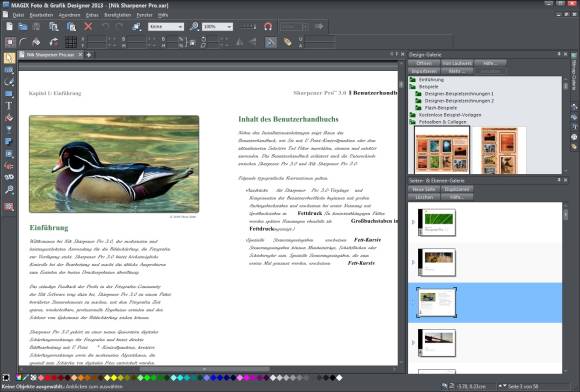
Task: Click the white swatch at palette end
Action: pyautogui.click(x=339, y=378)
